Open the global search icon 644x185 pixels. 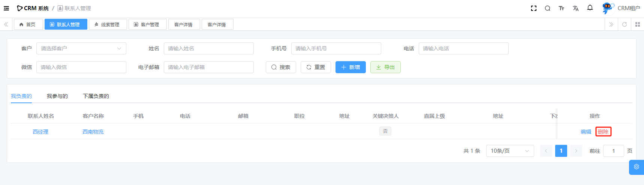pyautogui.click(x=548, y=8)
